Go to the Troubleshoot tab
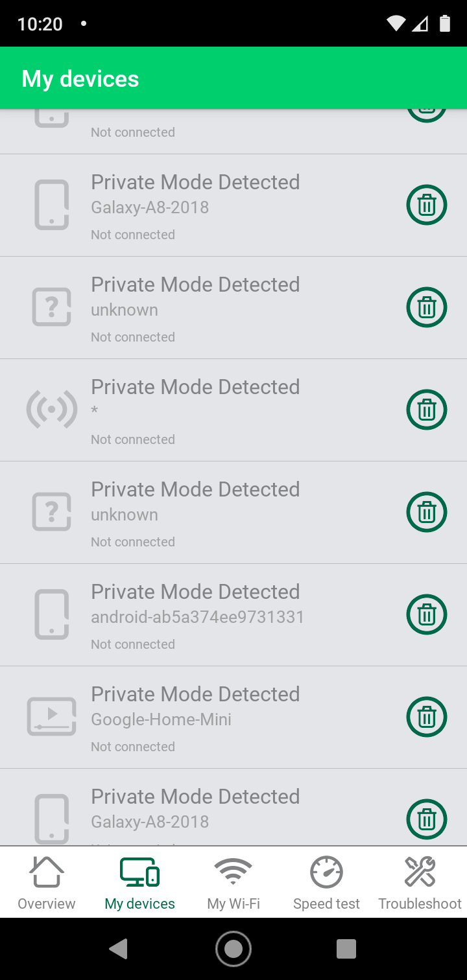The image size is (467, 980). point(420,883)
